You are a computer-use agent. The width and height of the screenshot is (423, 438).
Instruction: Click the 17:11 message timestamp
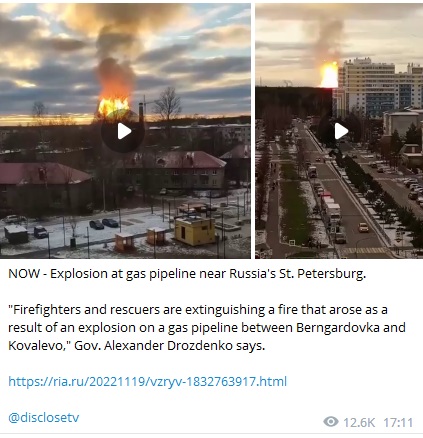(398, 423)
